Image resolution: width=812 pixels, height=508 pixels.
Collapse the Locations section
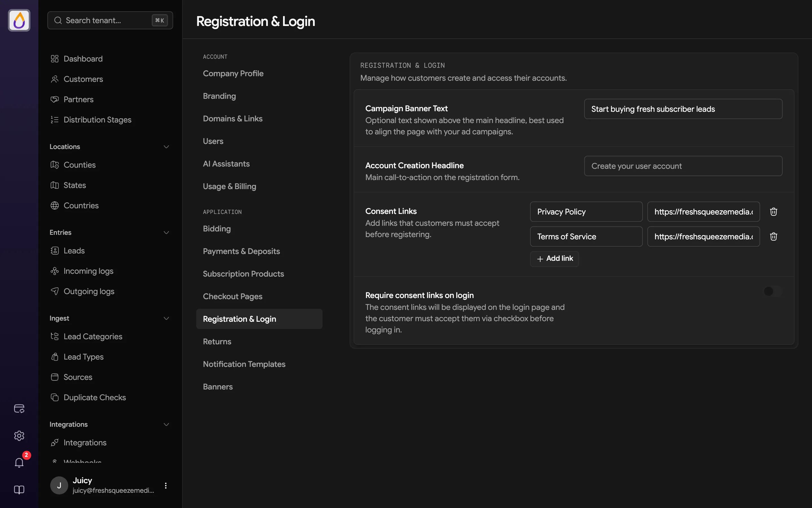pyautogui.click(x=166, y=147)
